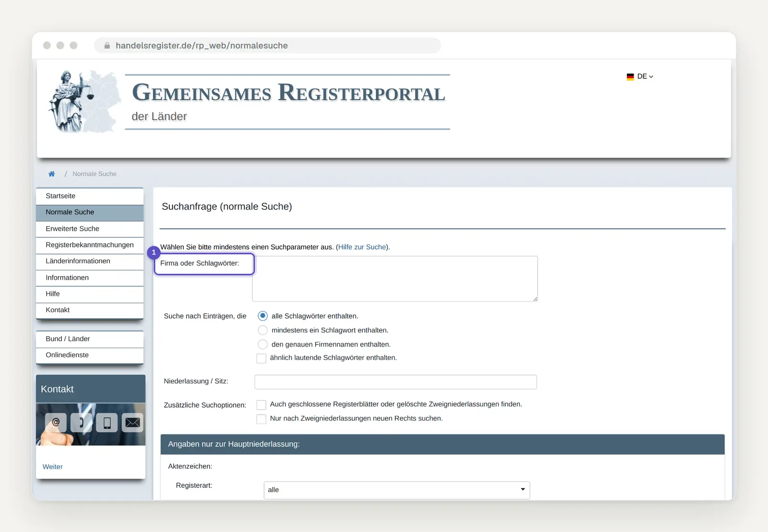
Task: Follow the 'Hilfe zur Suche' link
Action: [362, 247]
